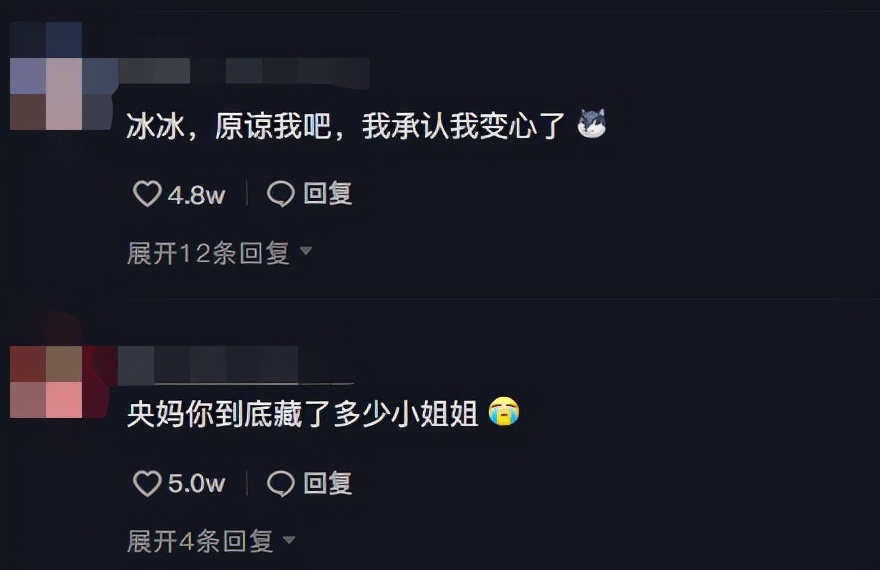
Task: Select the comment text 央妈你到底藏了多少小姐姐
Action: [302, 414]
